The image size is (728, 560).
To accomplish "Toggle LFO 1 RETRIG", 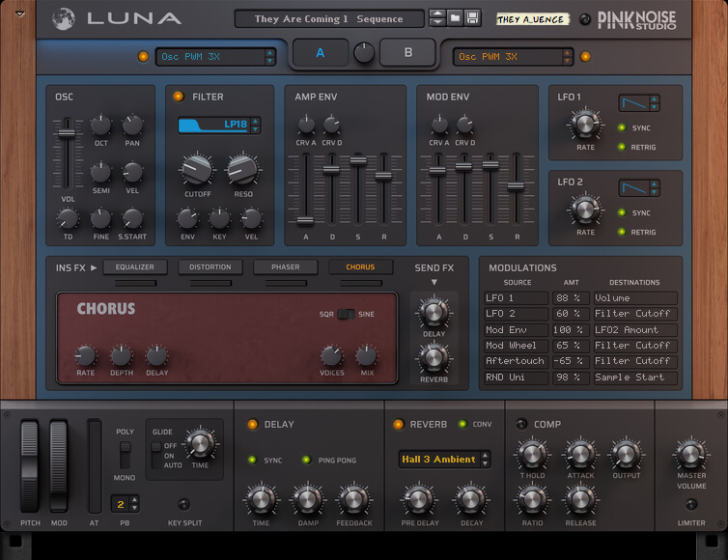I will pos(622,147).
